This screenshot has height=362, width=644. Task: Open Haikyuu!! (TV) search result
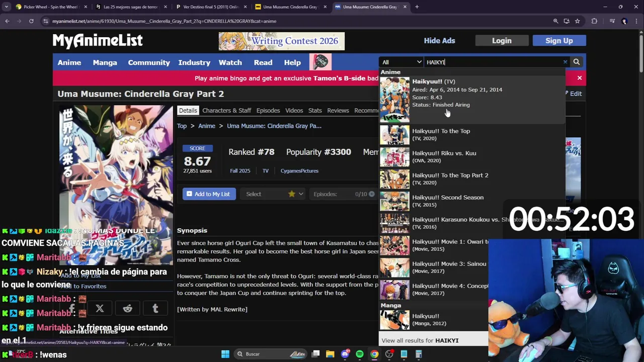tap(472, 100)
